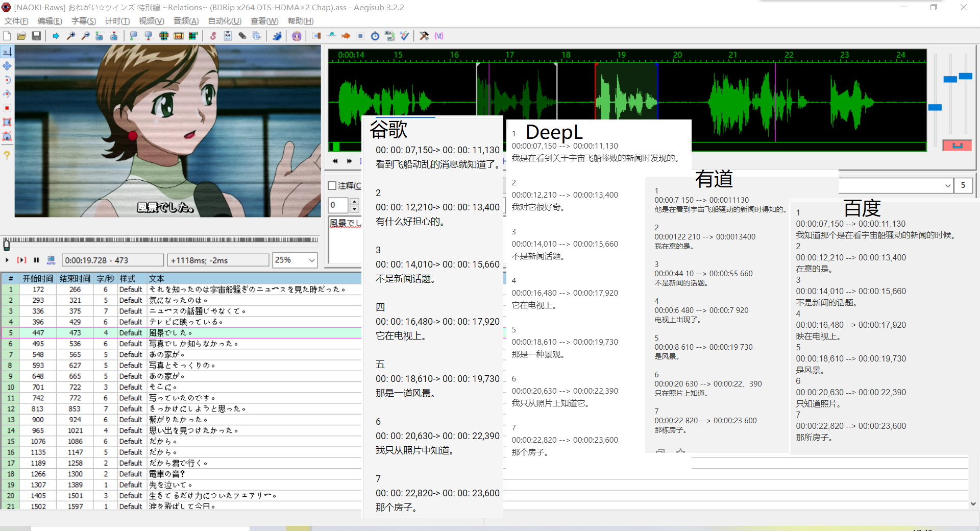Go to next line in audio panel
The image size is (980, 531).
click(349, 161)
